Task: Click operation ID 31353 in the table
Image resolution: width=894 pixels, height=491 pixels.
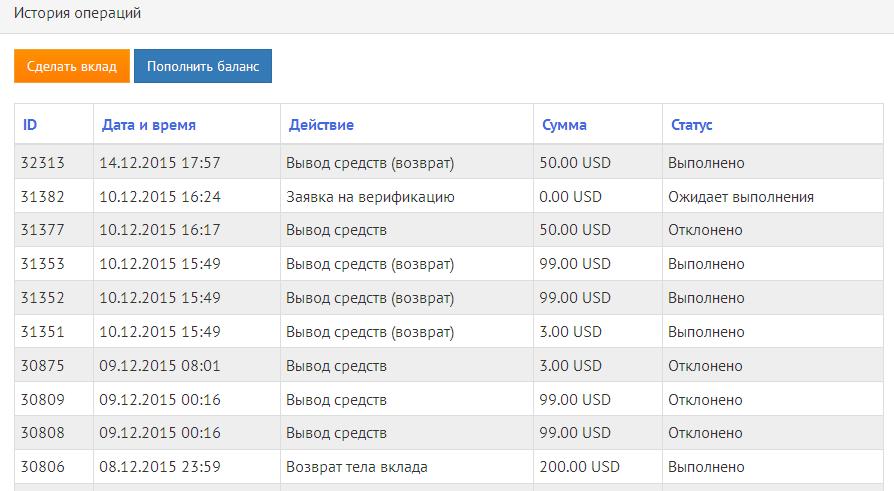Action: point(42,264)
